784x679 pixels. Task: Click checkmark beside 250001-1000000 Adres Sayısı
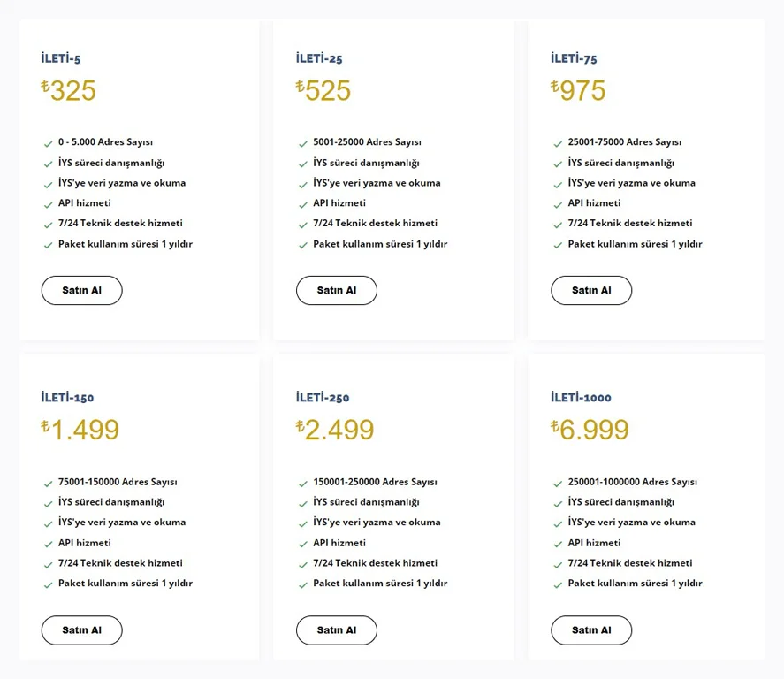coord(558,484)
